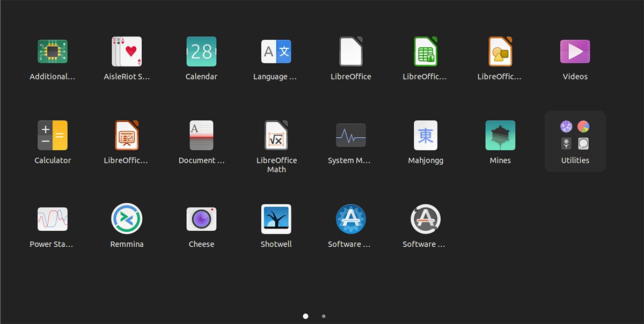644x324 pixels.
Task: Start the Remmina remote desktop client
Action: pyautogui.click(x=127, y=219)
